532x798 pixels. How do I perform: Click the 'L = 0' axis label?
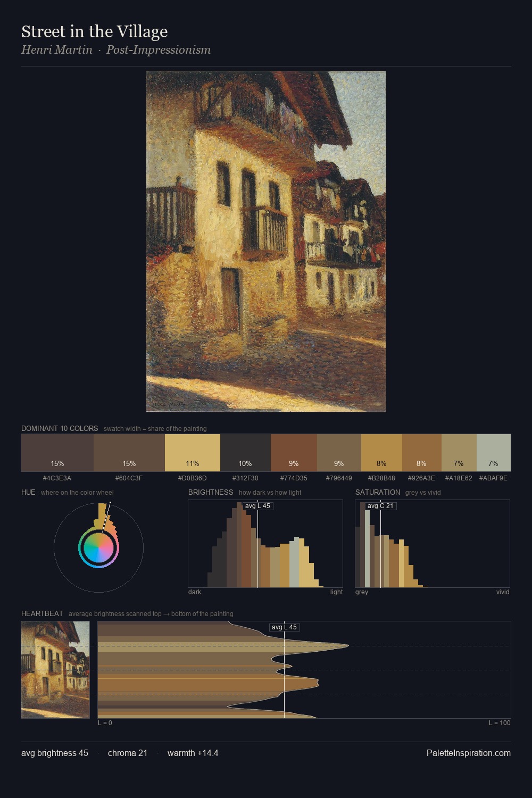[105, 723]
